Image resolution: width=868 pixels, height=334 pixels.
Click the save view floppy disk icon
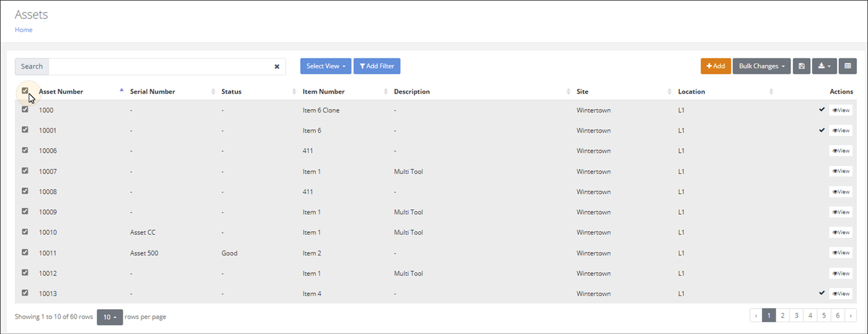tap(801, 66)
